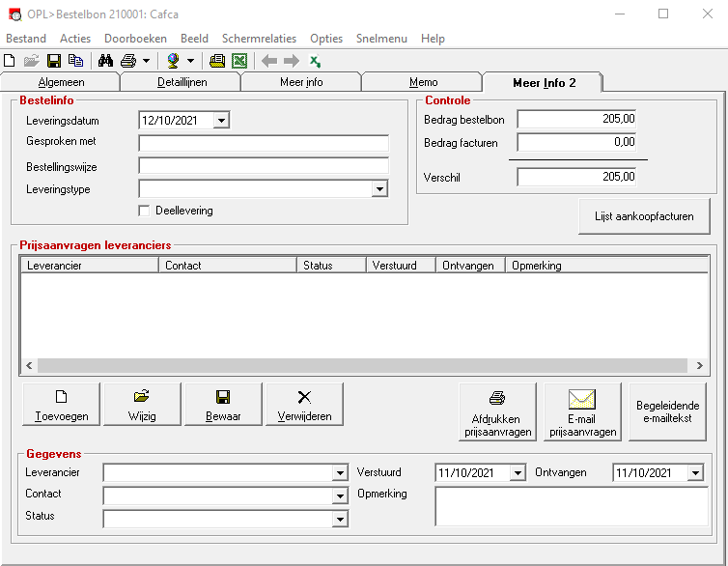Expand the globe icon dropdown arrow
Viewport: 728px width, 566px height.
coord(190,61)
